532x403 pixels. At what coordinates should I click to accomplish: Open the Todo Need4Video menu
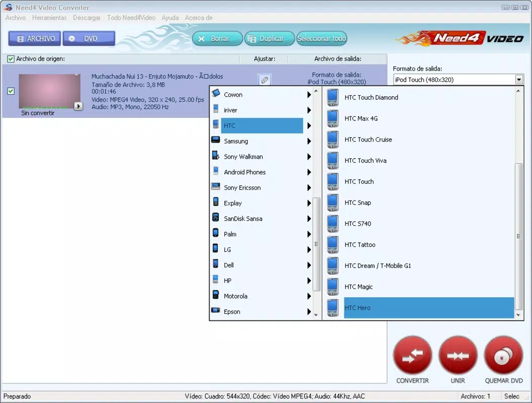click(131, 18)
